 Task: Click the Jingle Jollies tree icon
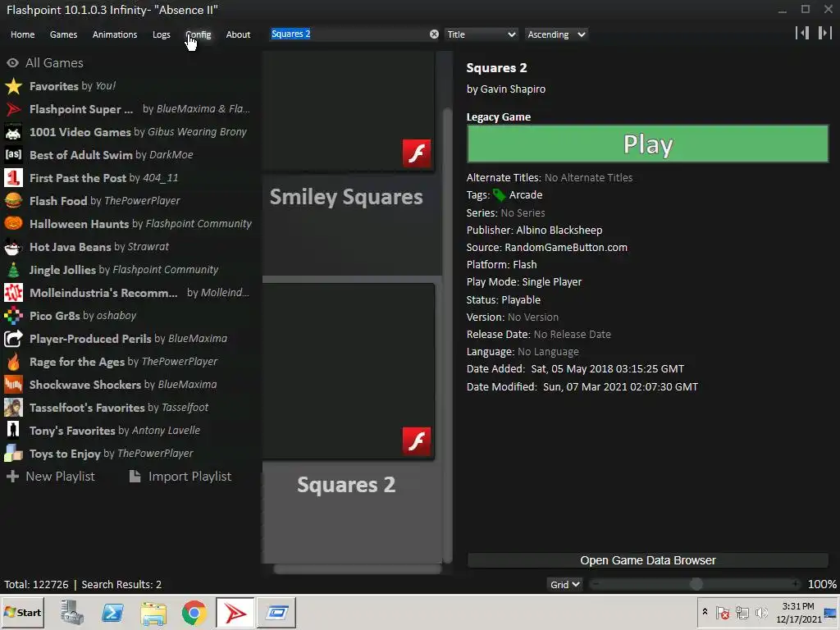pyautogui.click(x=13, y=270)
